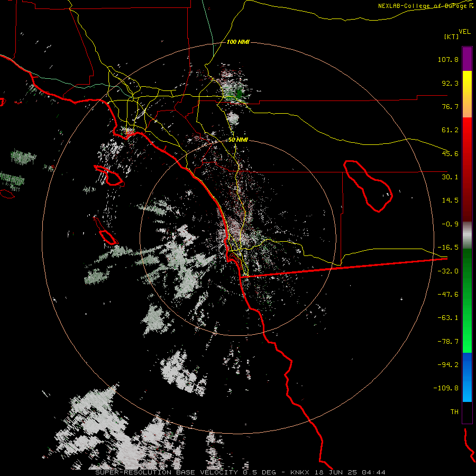Image resolution: width=476 pixels, height=476 pixels.
Task: Click the [KT] units label
Action: pyautogui.click(x=451, y=36)
